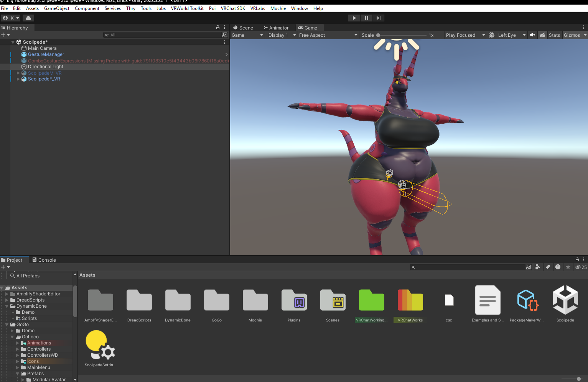Toggle Stats overlay in Game view
Viewport: 588px width, 382px height.
coord(554,35)
